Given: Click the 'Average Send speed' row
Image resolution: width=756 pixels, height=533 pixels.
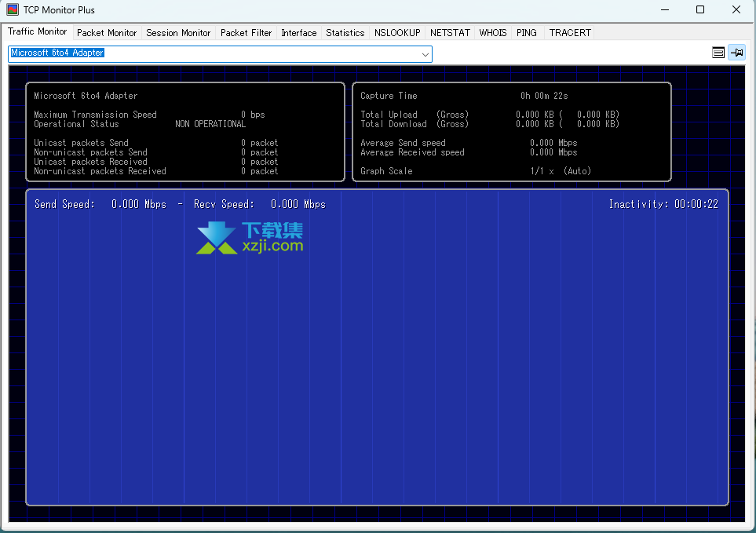Looking at the screenshot, I should tap(469, 143).
